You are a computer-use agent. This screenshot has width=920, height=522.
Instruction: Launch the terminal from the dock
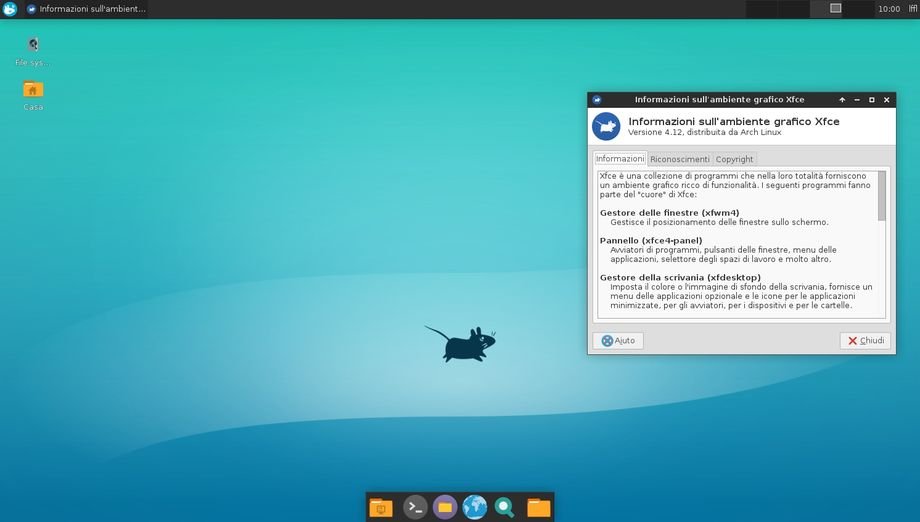pyautogui.click(x=414, y=507)
